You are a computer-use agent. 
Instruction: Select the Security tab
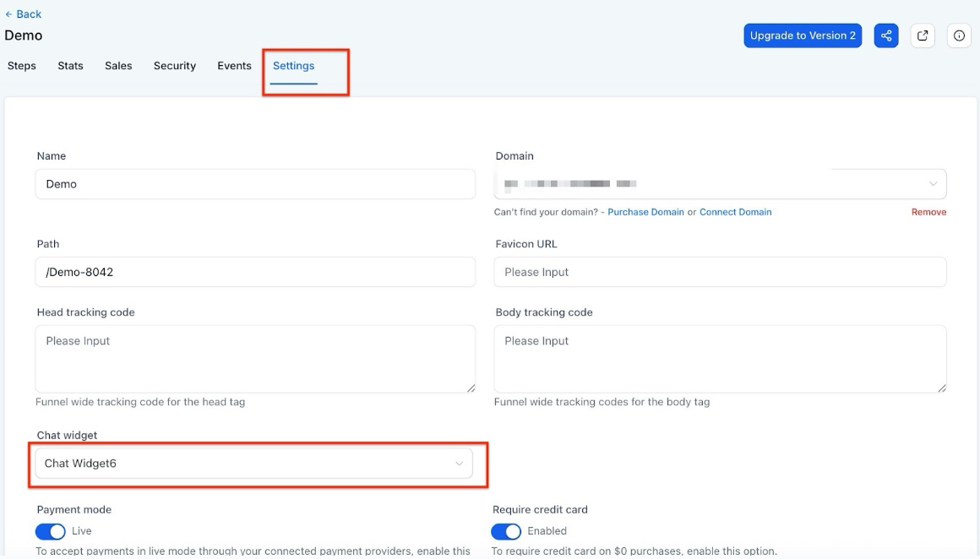click(x=175, y=66)
